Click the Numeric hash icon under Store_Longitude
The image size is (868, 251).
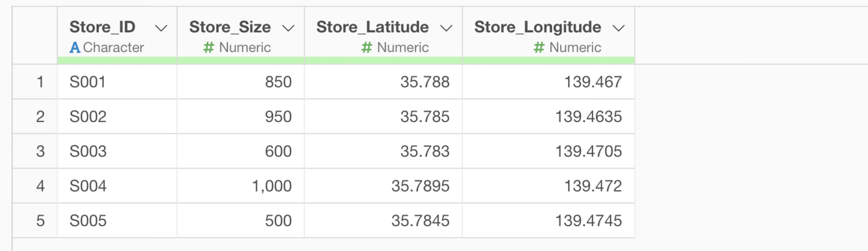click(539, 47)
